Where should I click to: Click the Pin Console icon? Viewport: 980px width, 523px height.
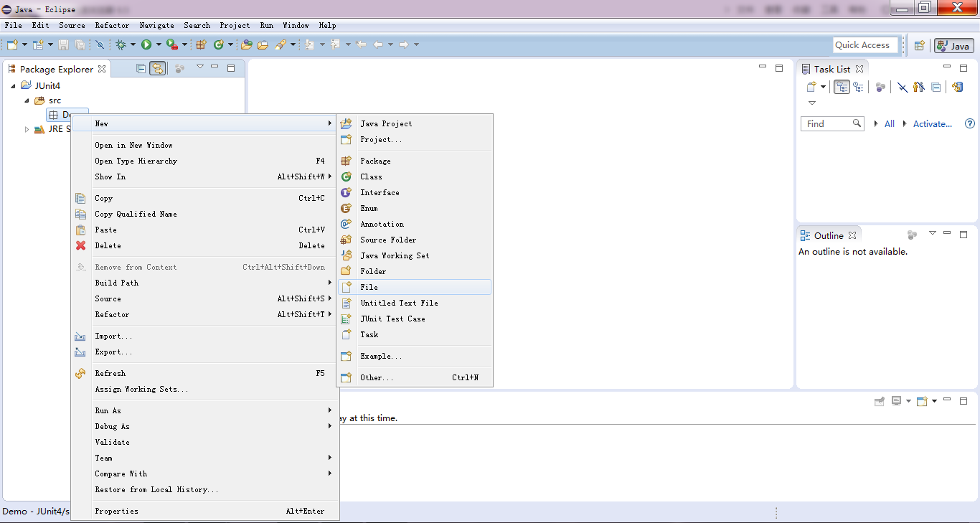pyautogui.click(x=879, y=401)
